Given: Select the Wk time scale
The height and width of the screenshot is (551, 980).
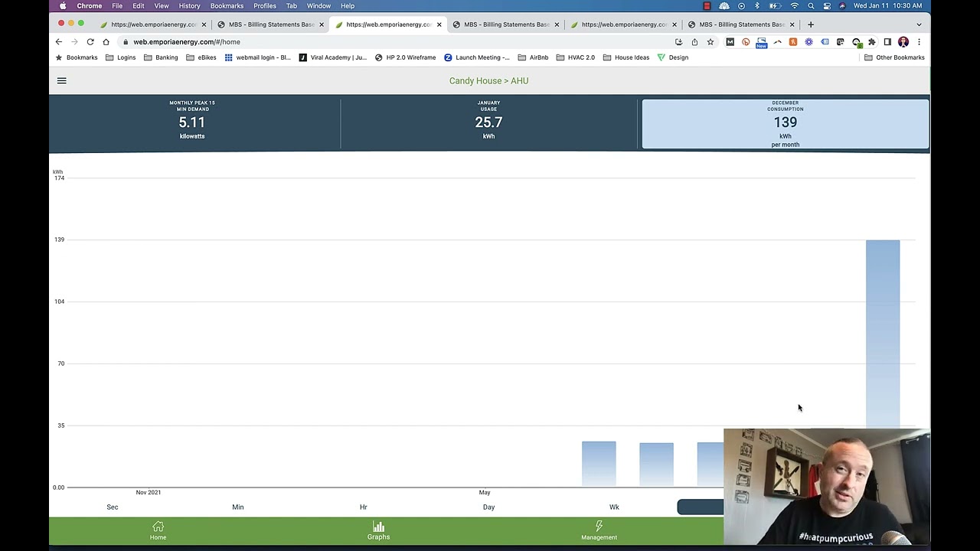Looking at the screenshot, I should coord(614,507).
